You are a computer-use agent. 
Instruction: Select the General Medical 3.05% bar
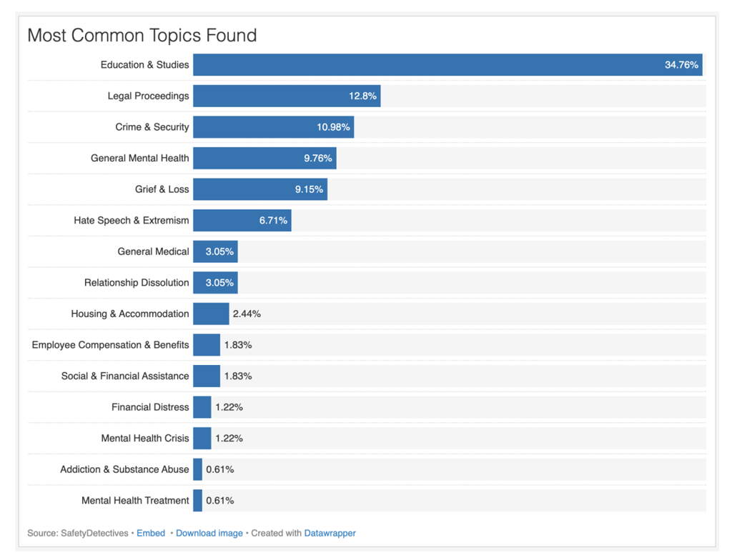tap(215, 251)
